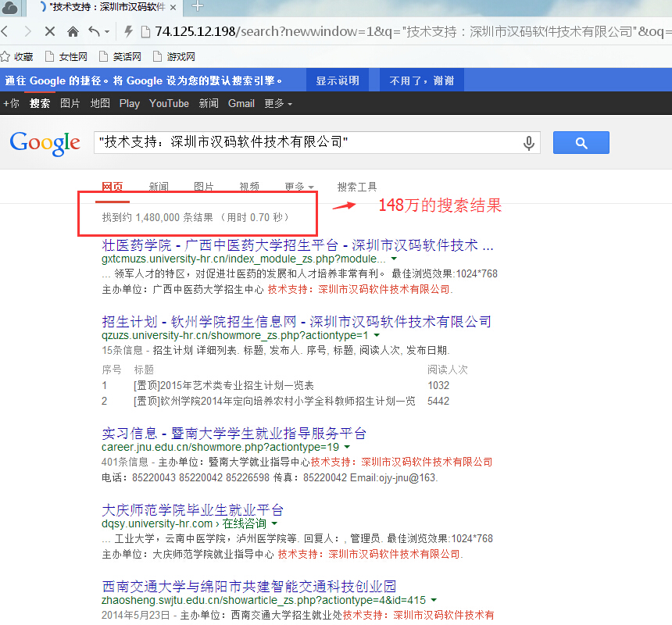The height and width of the screenshot is (625, 672).
Task: Open the 笑话网 bookmark
Action: (120, 56)
